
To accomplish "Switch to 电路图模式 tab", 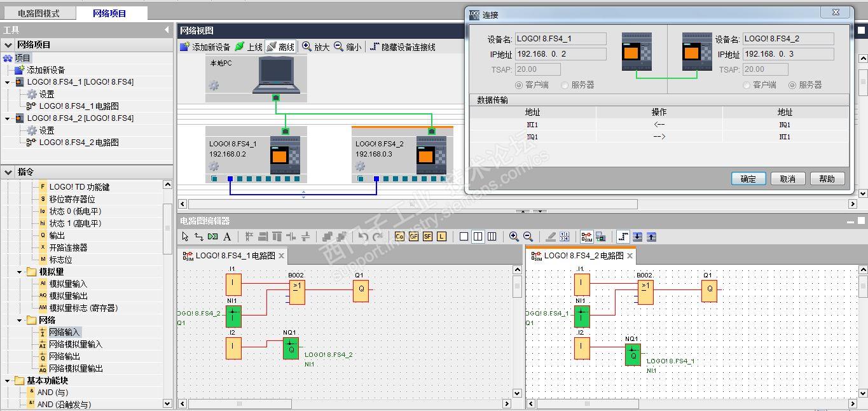I will (38, 13).
